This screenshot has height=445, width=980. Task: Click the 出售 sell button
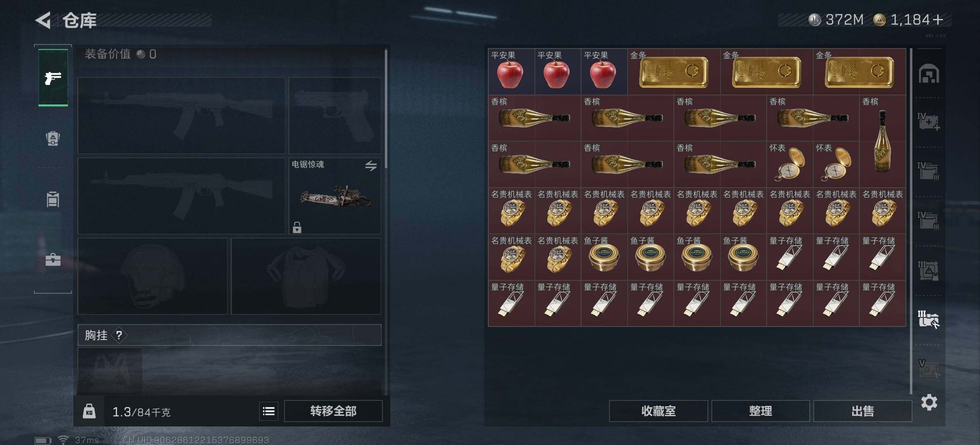tap(862, 411)
